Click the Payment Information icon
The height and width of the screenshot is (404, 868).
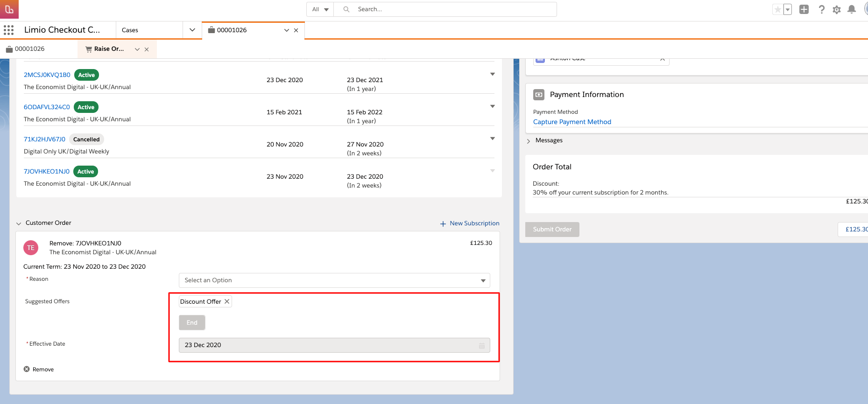click(x=539, y=94)
